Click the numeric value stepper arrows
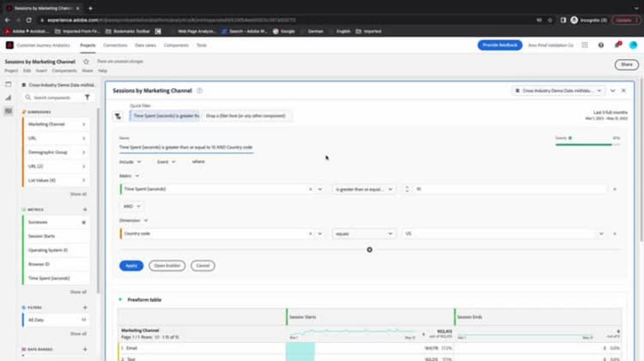Image resolution: width=644 pixels, height=361 pixels. point(407,190)
